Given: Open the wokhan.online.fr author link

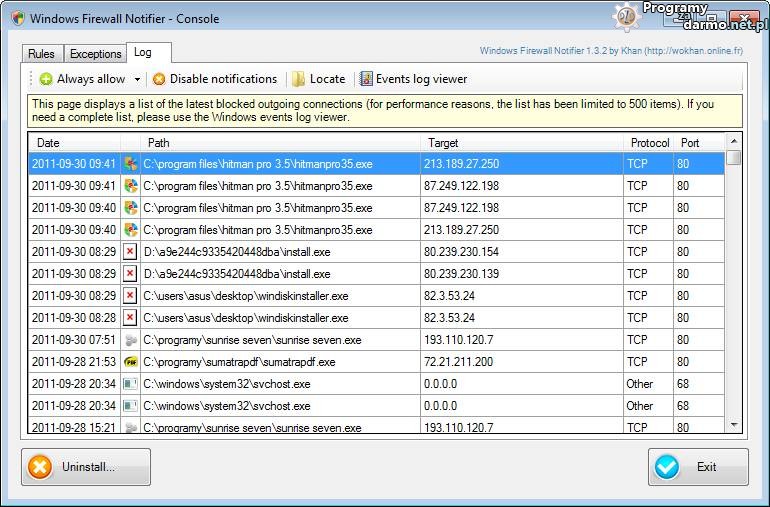Looking at the screenshot, I should 611,51.
